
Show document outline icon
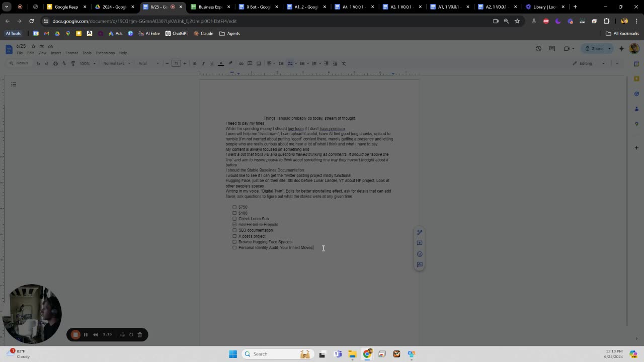tap(14, 84)
